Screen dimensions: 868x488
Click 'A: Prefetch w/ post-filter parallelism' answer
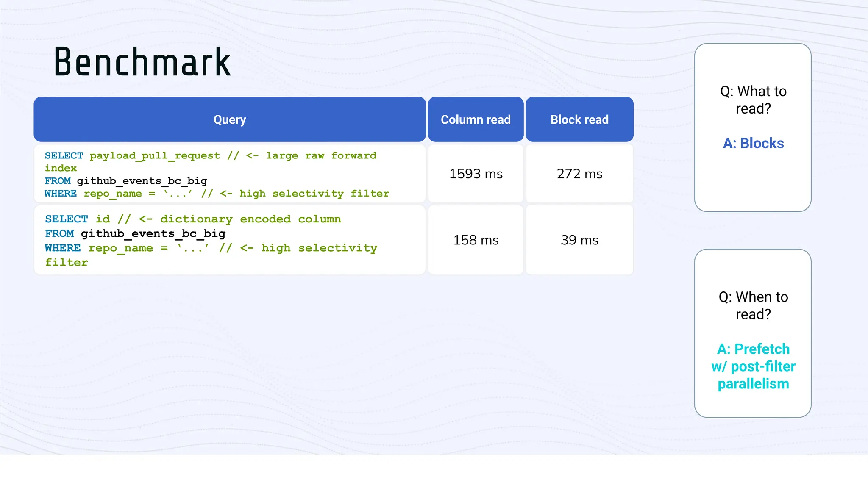[753, 366]
